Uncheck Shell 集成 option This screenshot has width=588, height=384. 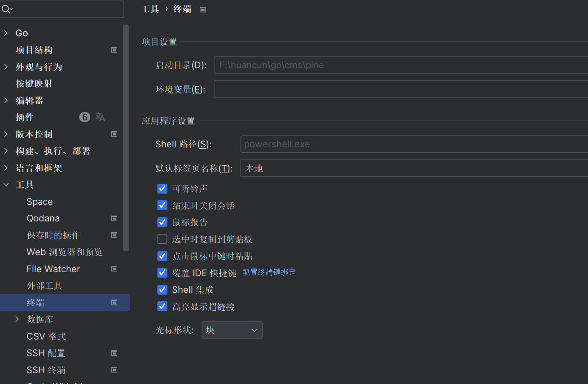click(162, 290)
